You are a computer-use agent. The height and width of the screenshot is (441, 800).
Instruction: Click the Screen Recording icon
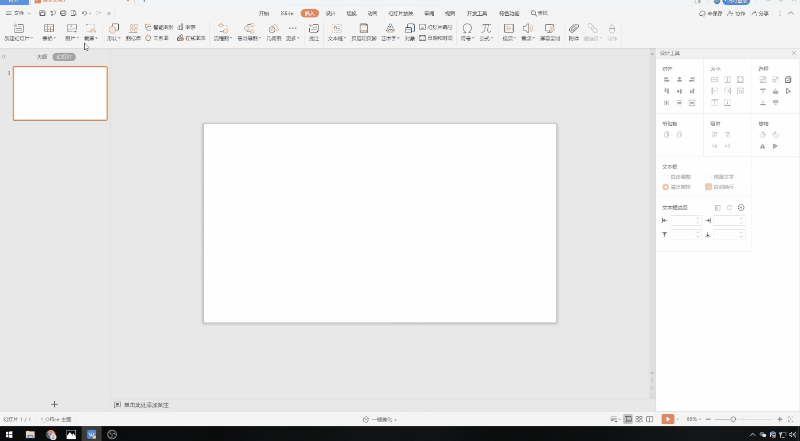(549, 29)
